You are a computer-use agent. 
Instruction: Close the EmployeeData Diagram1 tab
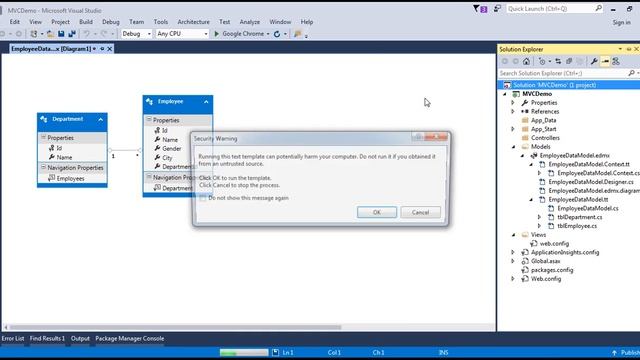109,49
